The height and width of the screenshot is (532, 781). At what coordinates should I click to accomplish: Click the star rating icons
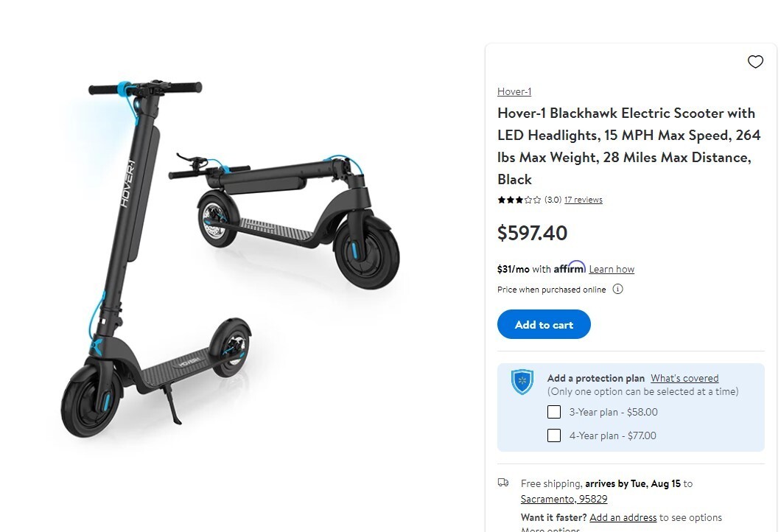tap(519, 200)
